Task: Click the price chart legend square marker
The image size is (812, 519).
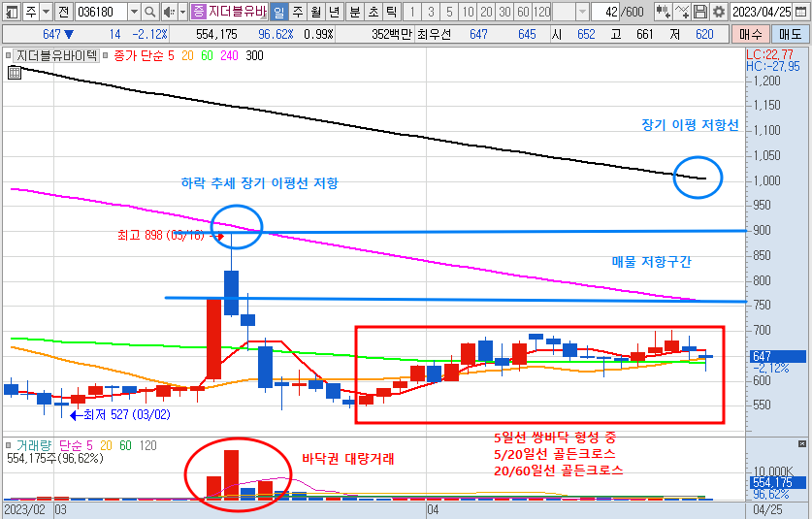Action: (9, 55)
